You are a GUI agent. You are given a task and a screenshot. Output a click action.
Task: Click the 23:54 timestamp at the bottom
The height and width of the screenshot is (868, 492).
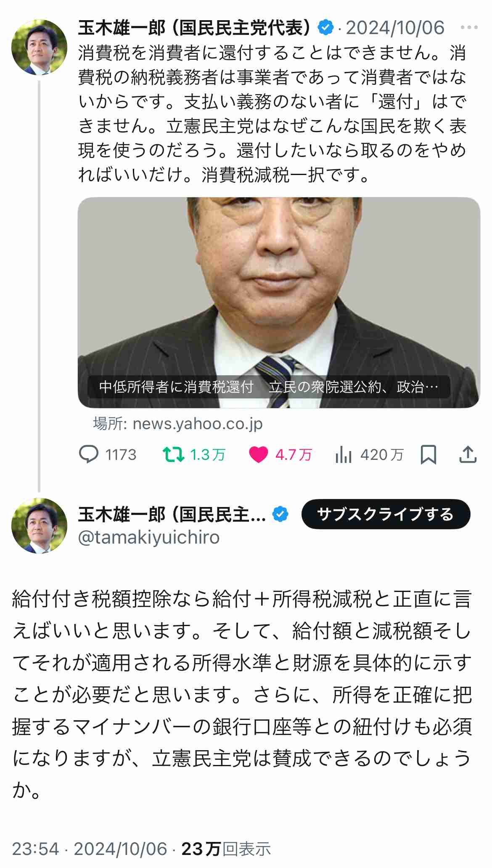pyautogui.click(x=35, y=849)
